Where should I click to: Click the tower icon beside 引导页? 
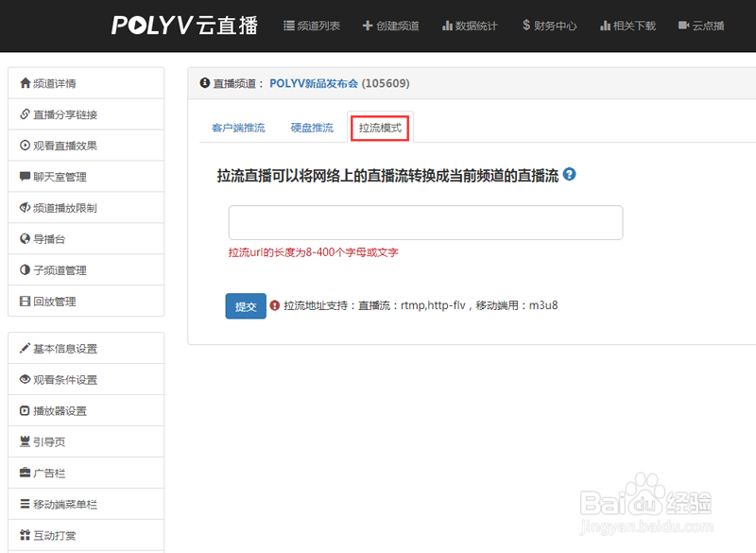26,441
